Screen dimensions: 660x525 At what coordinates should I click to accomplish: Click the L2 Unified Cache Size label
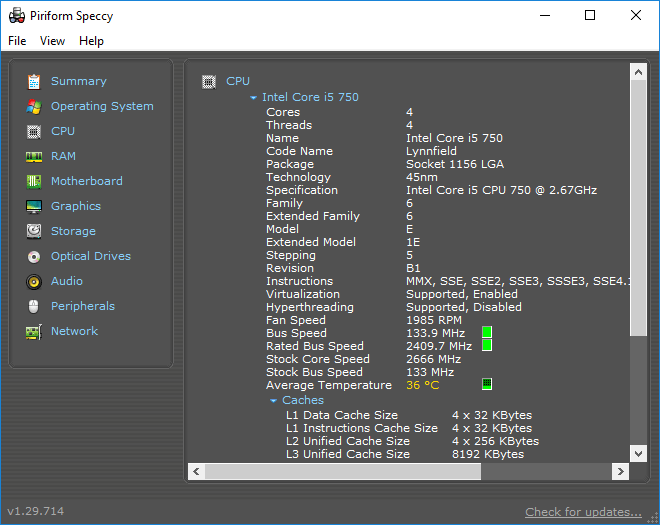[x=348, y=441]
